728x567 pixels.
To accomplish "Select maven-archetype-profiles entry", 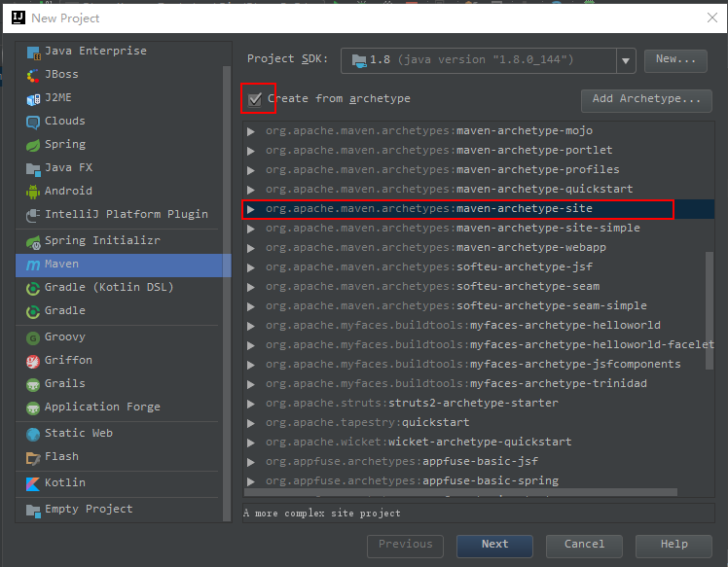I will 478,170.
